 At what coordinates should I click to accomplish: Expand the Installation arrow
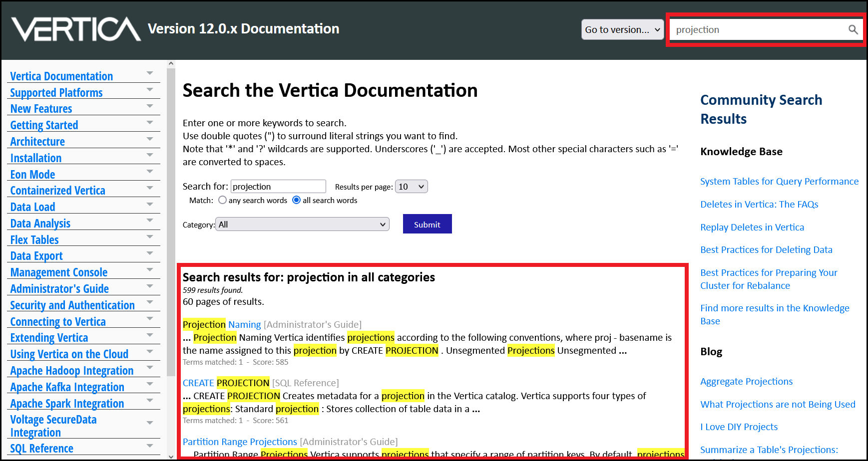tap(149, 155)
